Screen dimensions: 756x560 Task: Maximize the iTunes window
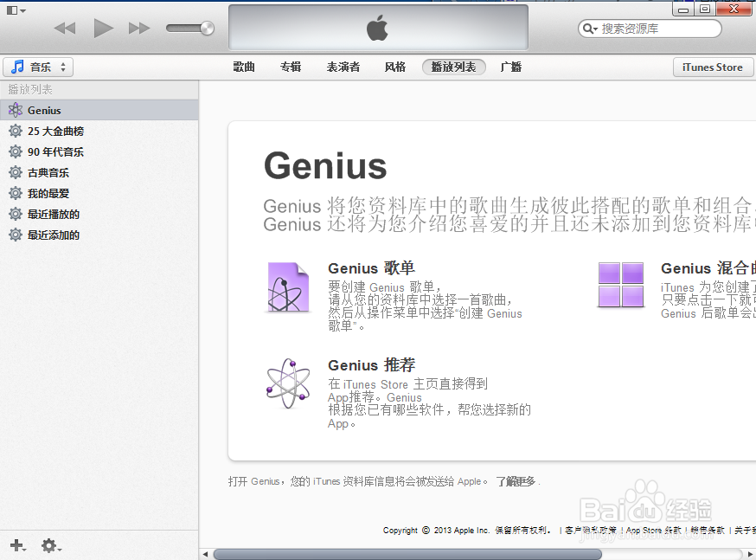(705, 10)
